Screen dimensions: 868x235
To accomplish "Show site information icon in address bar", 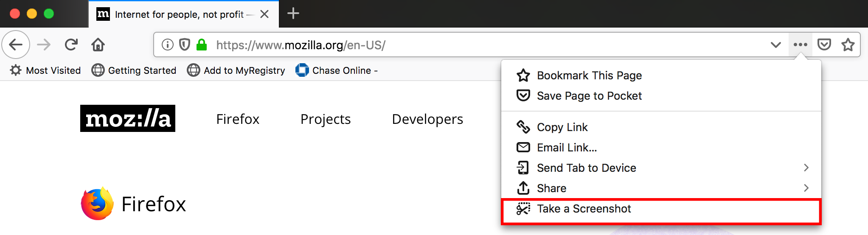I will [x=168, y=45].
